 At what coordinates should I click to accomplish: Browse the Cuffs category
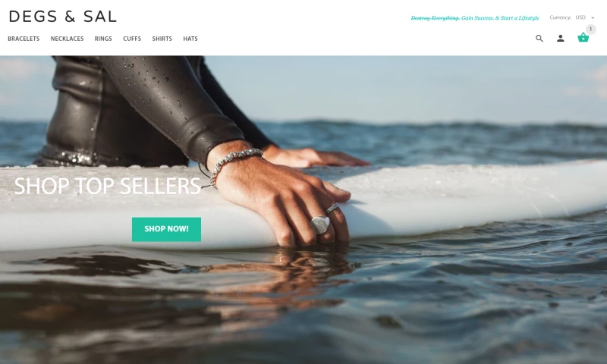(x=132, y=39)
